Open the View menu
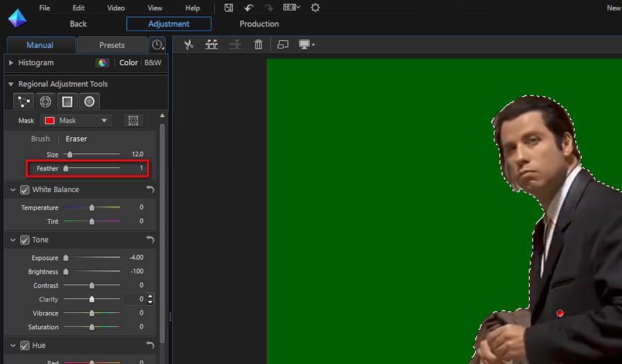Image resolution: width=622 pixels, height=364 pixels. 155,8
